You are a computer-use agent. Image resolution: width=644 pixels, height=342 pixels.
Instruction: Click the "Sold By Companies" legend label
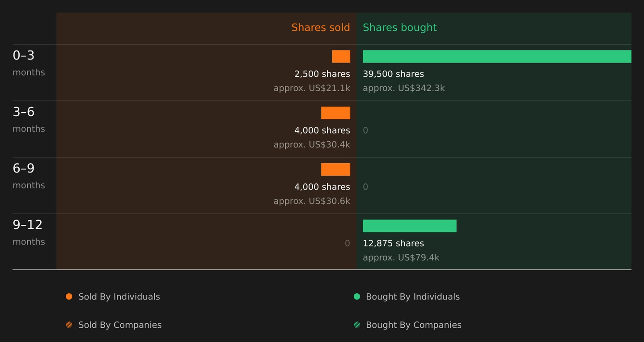tap(120, 325)
